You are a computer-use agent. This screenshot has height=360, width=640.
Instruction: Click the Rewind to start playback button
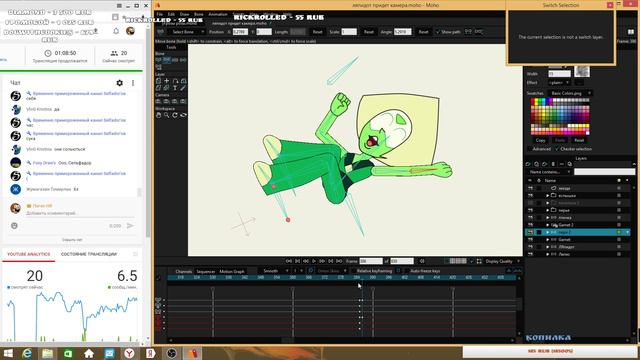click(289, 261)
